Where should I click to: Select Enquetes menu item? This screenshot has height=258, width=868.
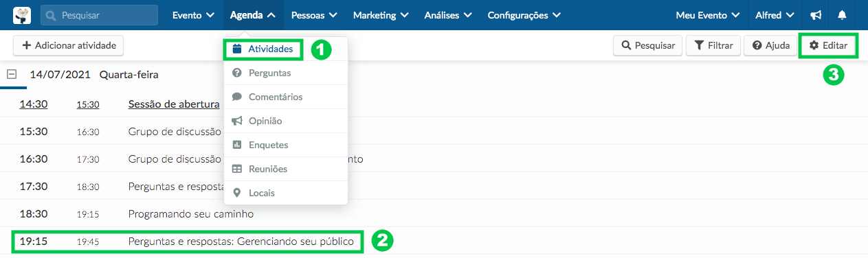(286, 145)
